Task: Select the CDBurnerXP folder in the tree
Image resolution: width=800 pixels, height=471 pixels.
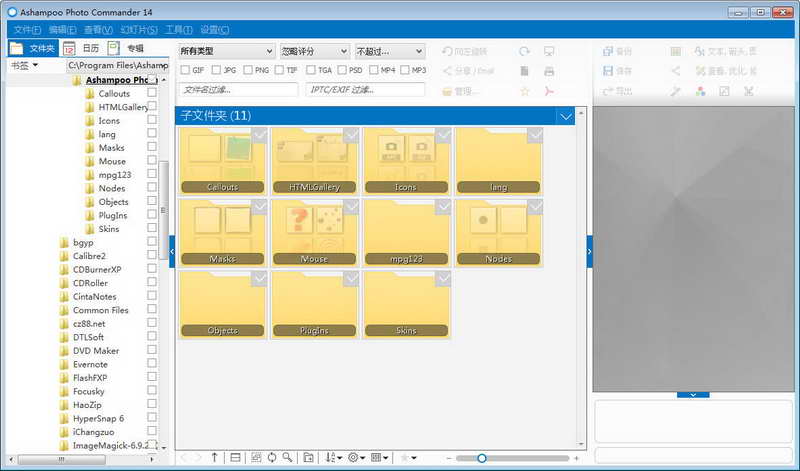Action: (97, 269)
